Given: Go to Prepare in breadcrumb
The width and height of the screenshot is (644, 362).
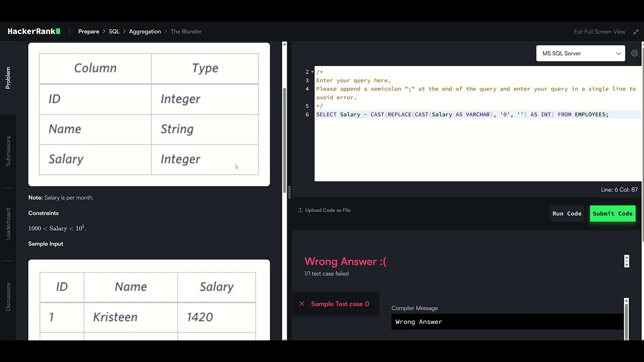Looking at the screenshot, I should click(89, 31).
